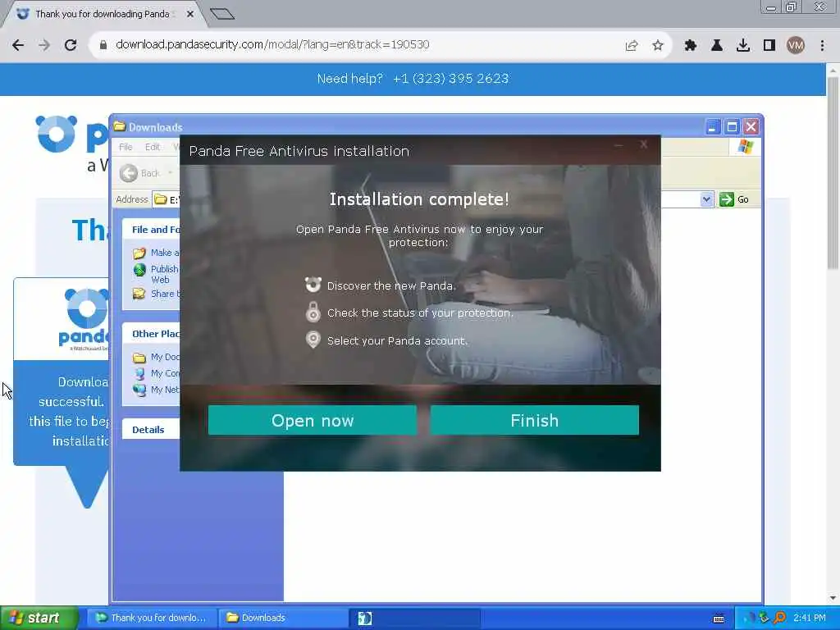The height and width of the screenshot is (630, 840).
Task: Bookmark this page with star icon
Action: (x=658, y=46)
